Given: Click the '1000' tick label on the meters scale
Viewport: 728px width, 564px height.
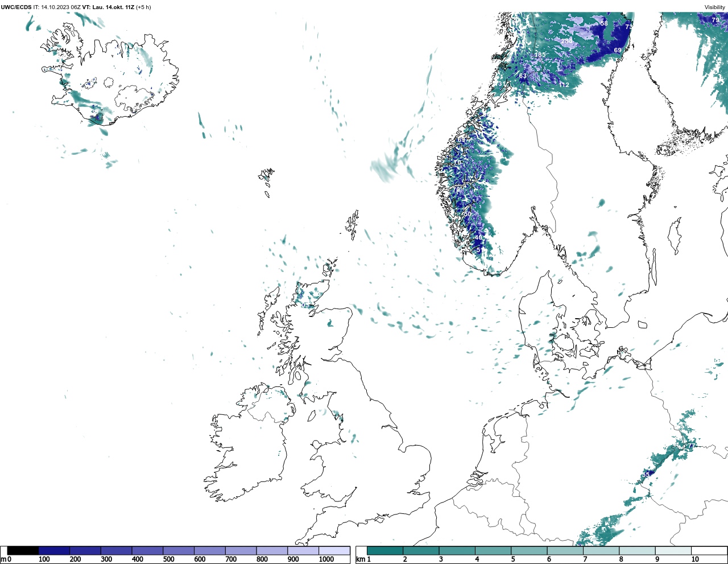Looking at the screenshot, I should pyautogui.click(x=326, y=559).
